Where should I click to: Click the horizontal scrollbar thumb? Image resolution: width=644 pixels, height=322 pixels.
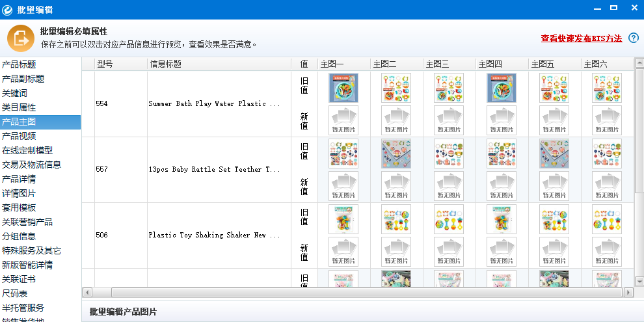[x=368, y=293]
